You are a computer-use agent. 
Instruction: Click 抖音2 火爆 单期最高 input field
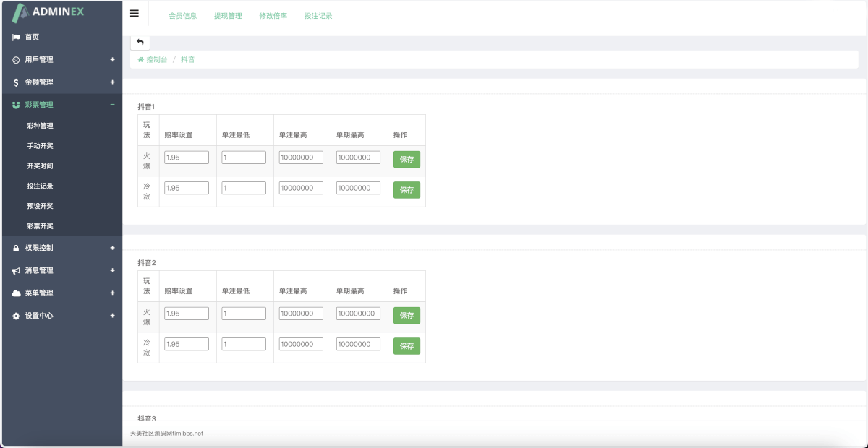pyautogui.click(x=358, y=314)
